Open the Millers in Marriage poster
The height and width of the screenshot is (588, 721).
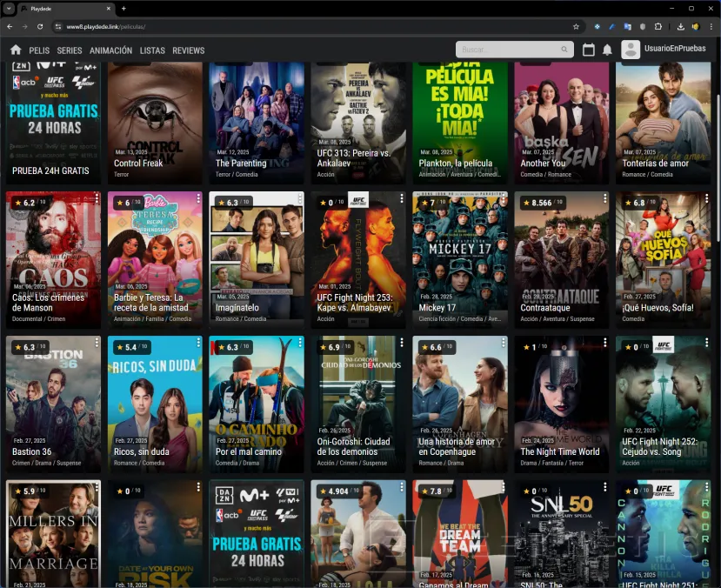53,534
